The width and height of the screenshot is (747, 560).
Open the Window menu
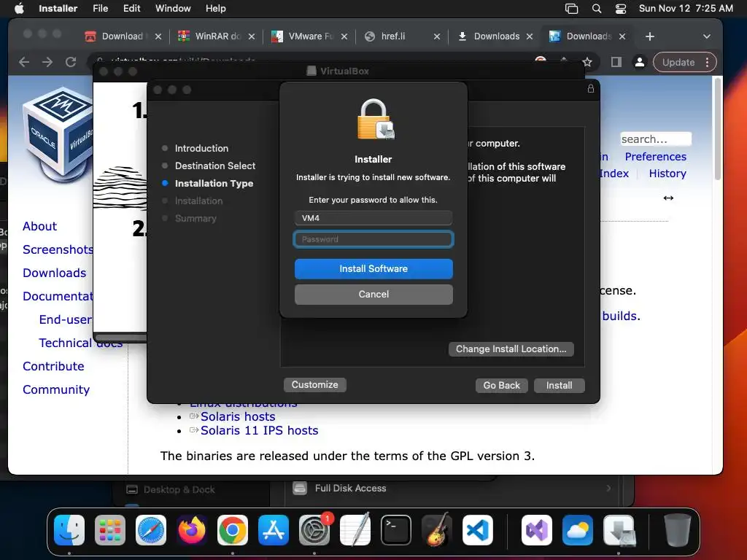coord(173,8)
